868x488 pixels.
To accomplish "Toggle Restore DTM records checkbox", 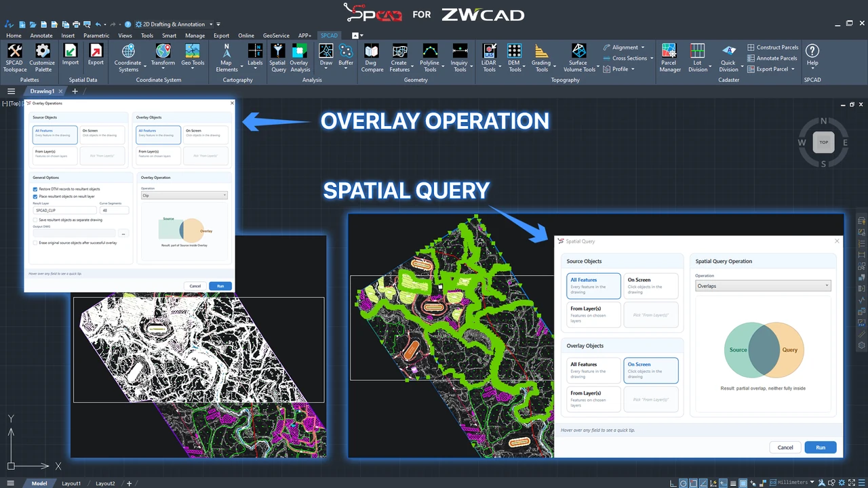I will coord(35,189).
